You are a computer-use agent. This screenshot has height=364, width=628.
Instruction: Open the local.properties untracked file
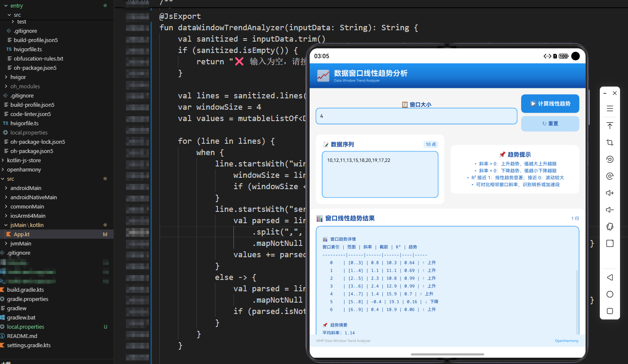pyautogui.click(x=25, y=327)
